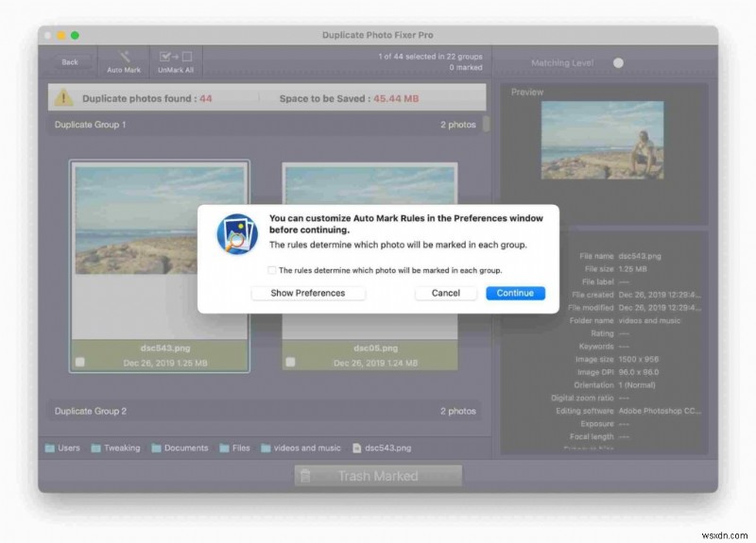Click File name value dsc543.png in details
The image size is (756, 543).
click(640, 256)
